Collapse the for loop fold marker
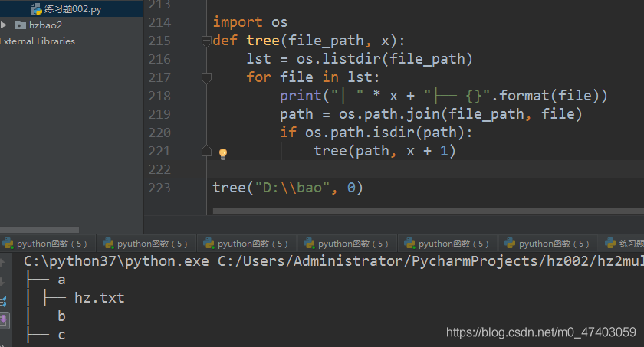The width and height of the screenshot is (644, 347). (x=206, y=77)
